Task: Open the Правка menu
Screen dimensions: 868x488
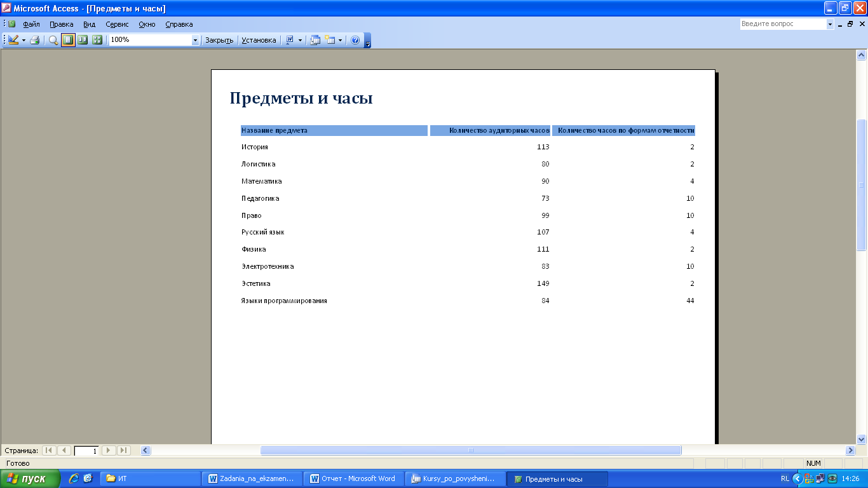Action: [62, 24]
